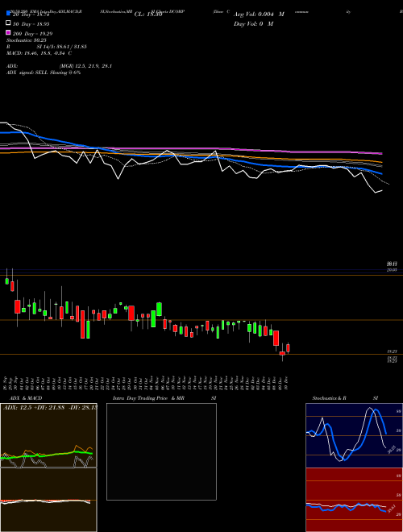Viewport: 403px width, 532px height.
Task: Click the 'CL: 18.30' closing price label
Action: point(148,15)
